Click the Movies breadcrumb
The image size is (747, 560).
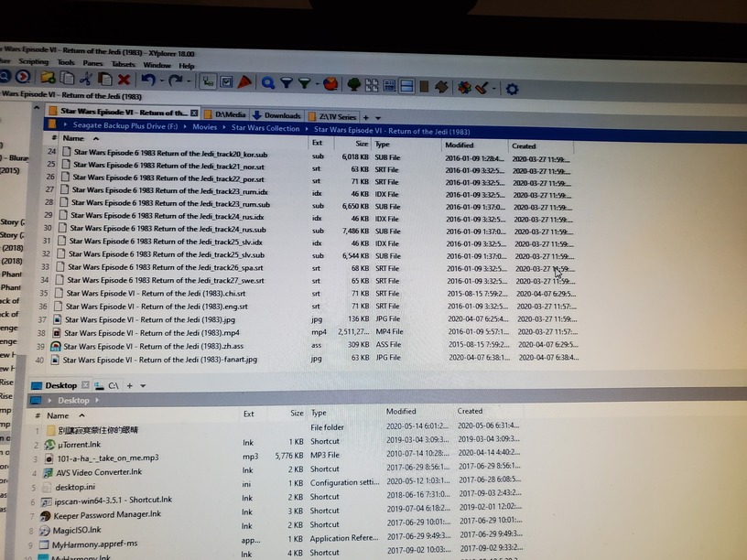pos(205,127)
